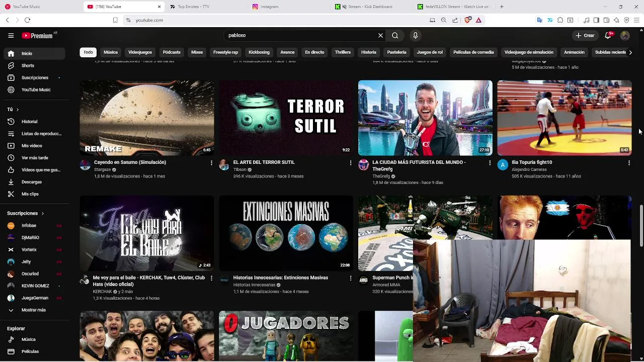Open options for Me voy para el baile
644x362 pixels.
coord(211,278)
